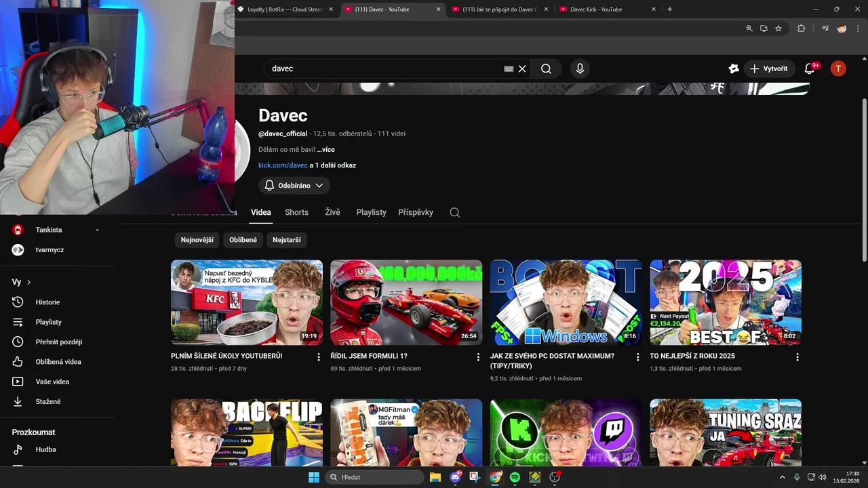868x488 pixels.
Task: Open options menu for PLNÍM ŠÍLENÉ ÚKOLY video
Action: pyautogui.click(x=318, y=357)
